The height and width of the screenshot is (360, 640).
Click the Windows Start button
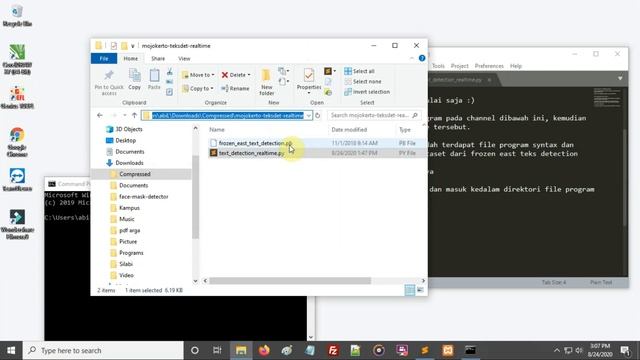11,350
